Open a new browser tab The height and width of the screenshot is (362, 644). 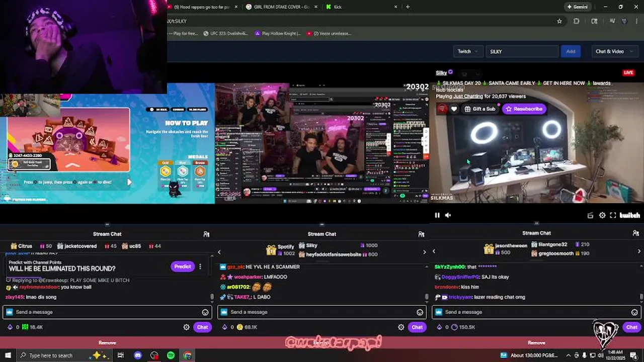point(408,7)
